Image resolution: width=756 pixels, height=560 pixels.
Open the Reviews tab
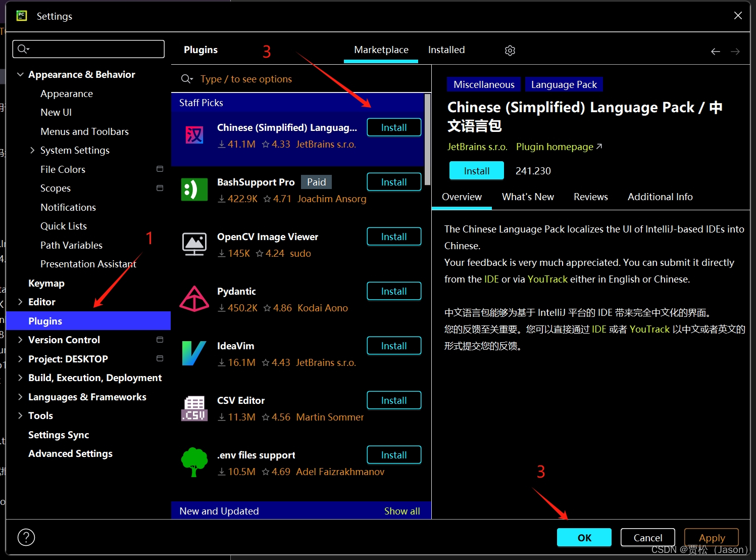590,197
